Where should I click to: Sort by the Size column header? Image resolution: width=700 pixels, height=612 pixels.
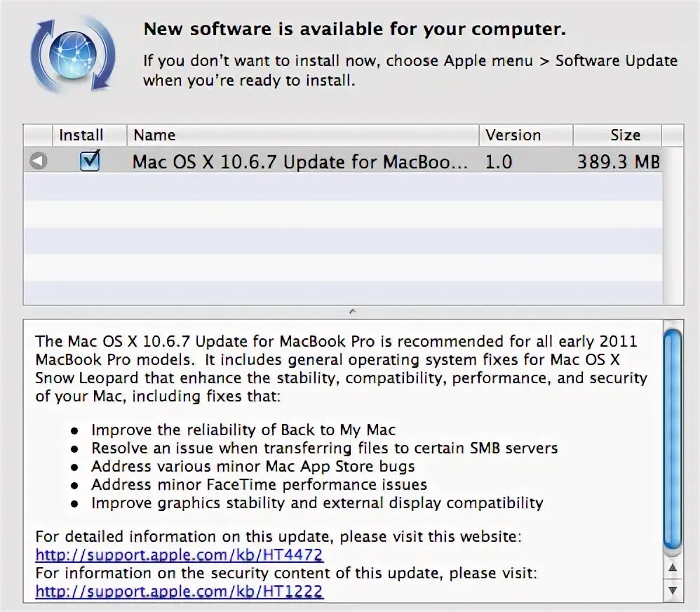pos(617,135)
